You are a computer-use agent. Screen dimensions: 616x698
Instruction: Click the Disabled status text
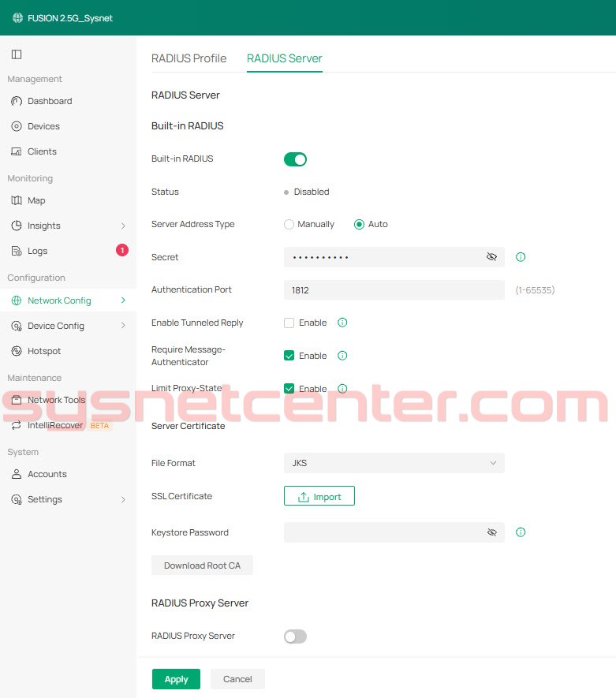(312, 192)
